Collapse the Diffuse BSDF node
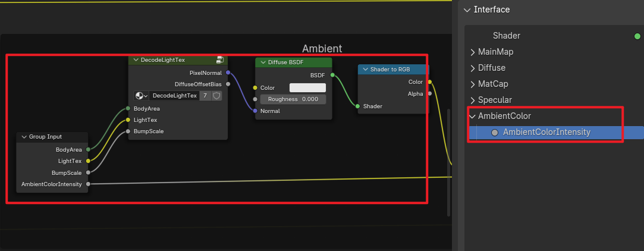 [263, 62]
